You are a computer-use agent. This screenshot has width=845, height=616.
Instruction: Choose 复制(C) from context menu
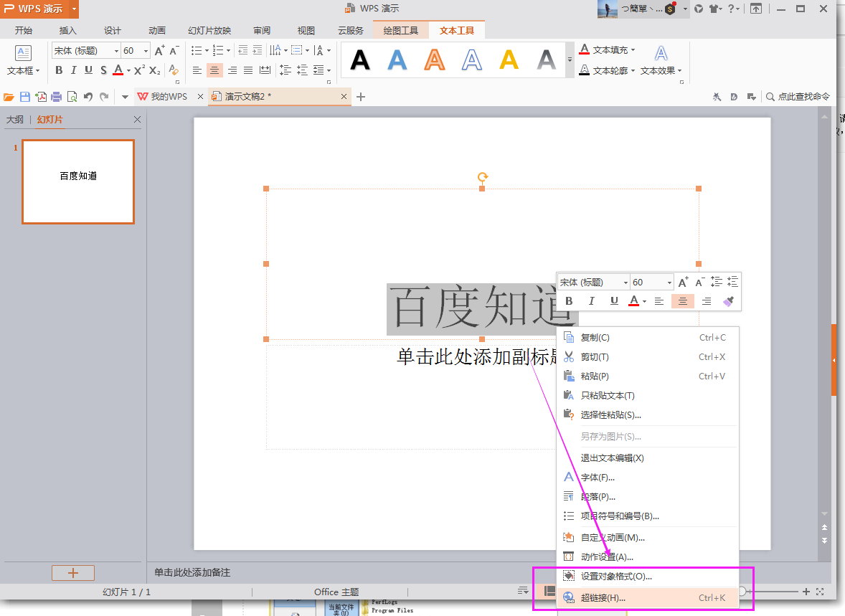tap(647, 337)
